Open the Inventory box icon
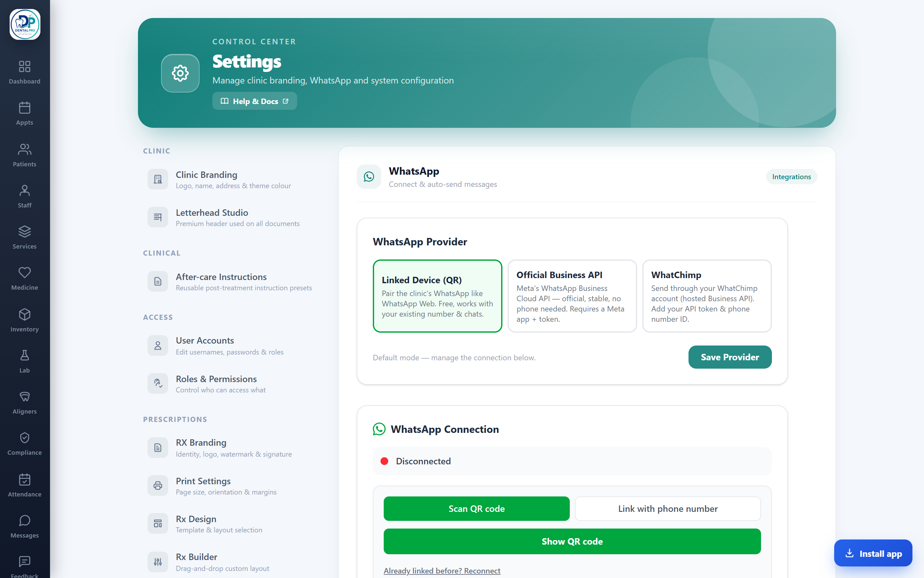924x578 pixels. click(24, 314)
